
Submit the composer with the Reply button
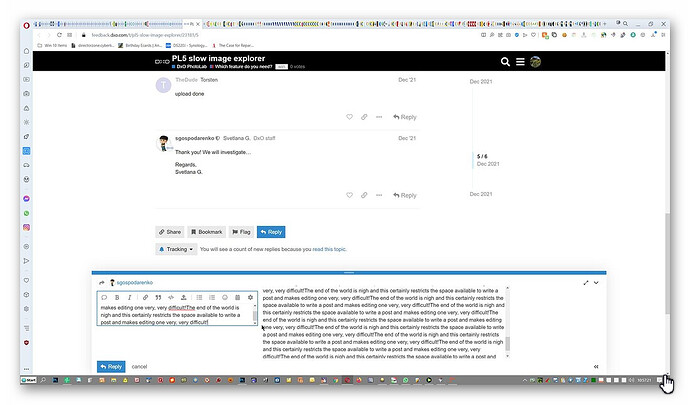[111, 366]
